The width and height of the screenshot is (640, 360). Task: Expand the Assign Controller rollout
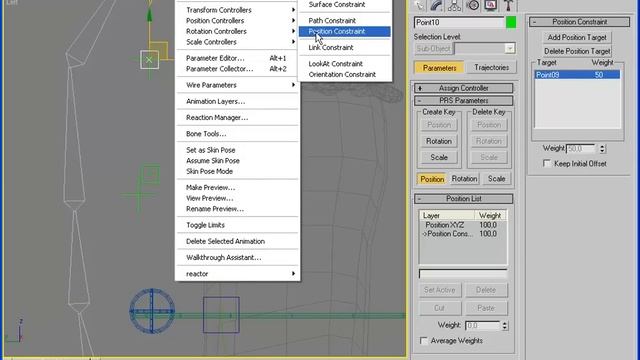[x=463, y=88]
